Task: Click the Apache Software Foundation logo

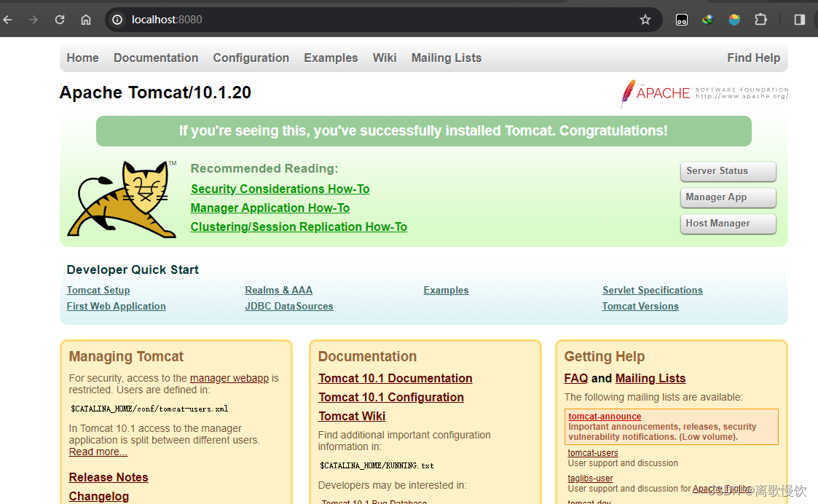Action: click(x=704, y=93)
